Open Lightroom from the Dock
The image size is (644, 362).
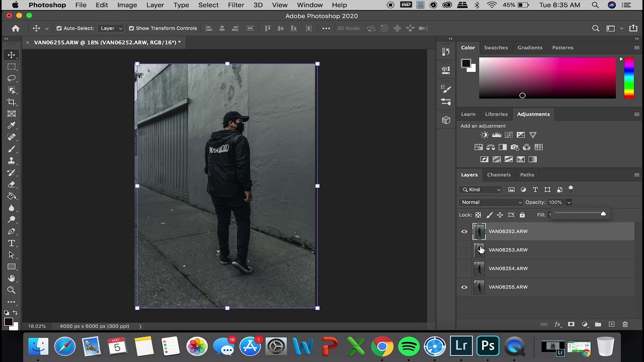[x=461, y=346]
